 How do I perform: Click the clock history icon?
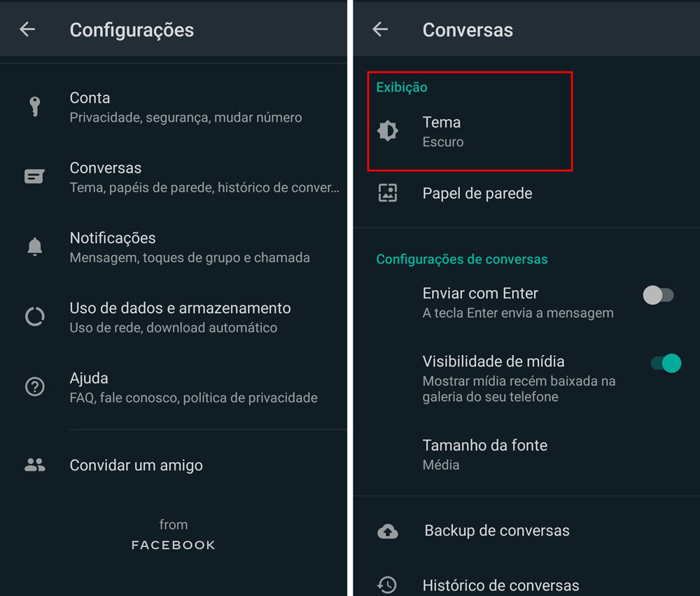(387, 585)
